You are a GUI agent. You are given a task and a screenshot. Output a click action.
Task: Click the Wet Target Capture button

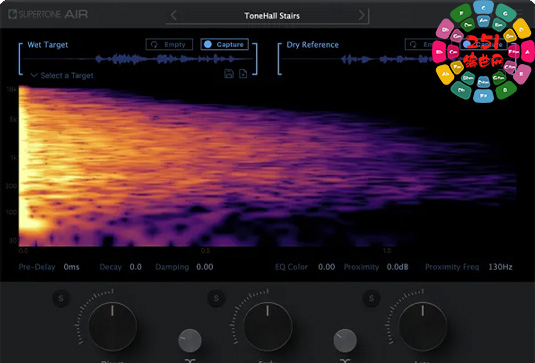point(225,44)
